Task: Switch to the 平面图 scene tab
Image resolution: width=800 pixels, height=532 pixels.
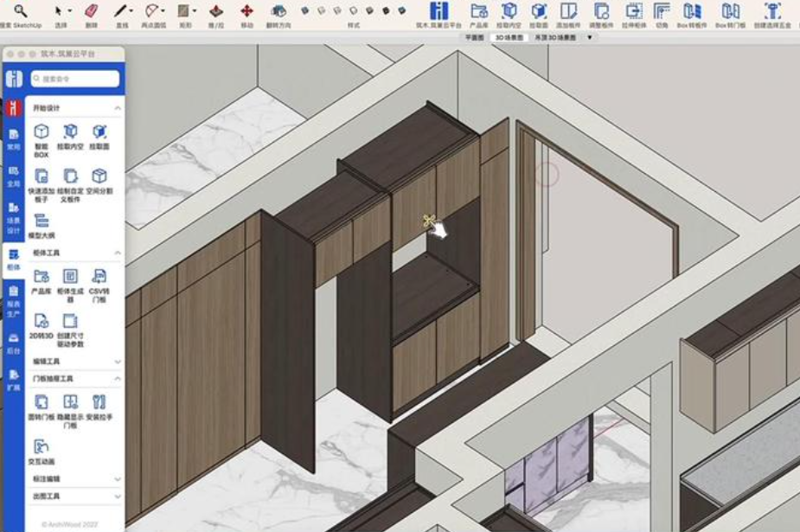Action: [474, 37]
